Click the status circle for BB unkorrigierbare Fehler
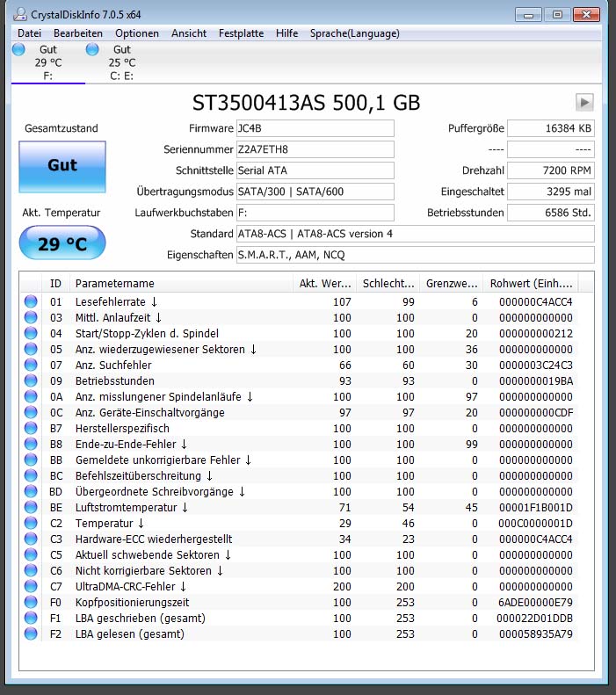 point(31,460)
